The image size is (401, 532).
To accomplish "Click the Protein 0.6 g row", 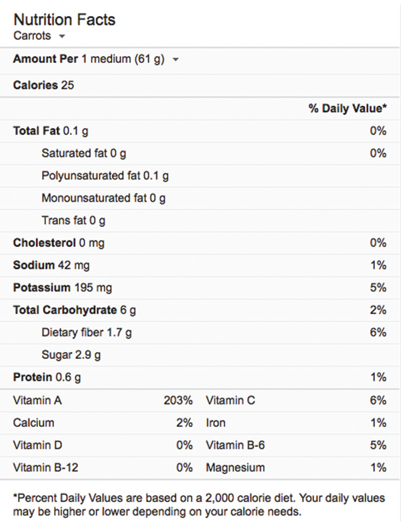I will [x=47, y=377].
